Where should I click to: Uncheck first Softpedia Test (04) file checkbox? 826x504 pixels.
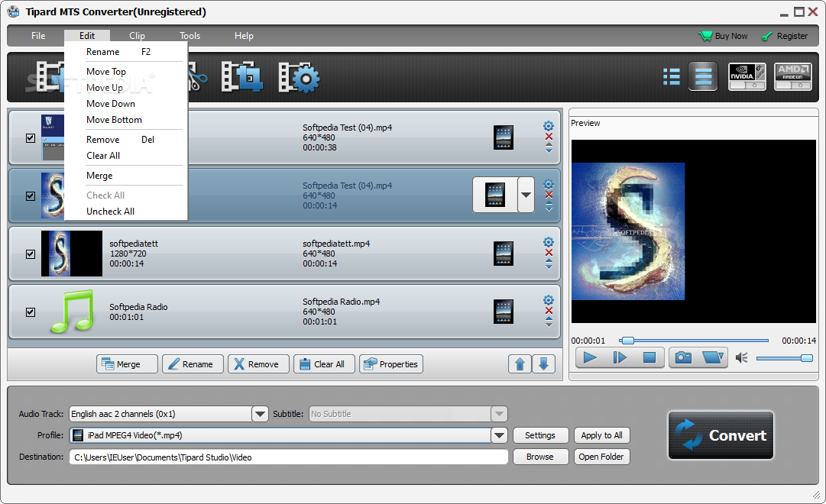pos(31,138)
